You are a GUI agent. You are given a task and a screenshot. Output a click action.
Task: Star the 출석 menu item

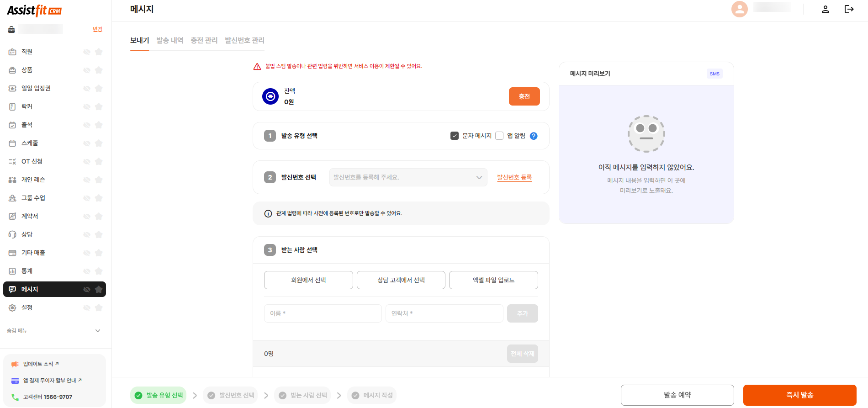click(x=99, y=125)
